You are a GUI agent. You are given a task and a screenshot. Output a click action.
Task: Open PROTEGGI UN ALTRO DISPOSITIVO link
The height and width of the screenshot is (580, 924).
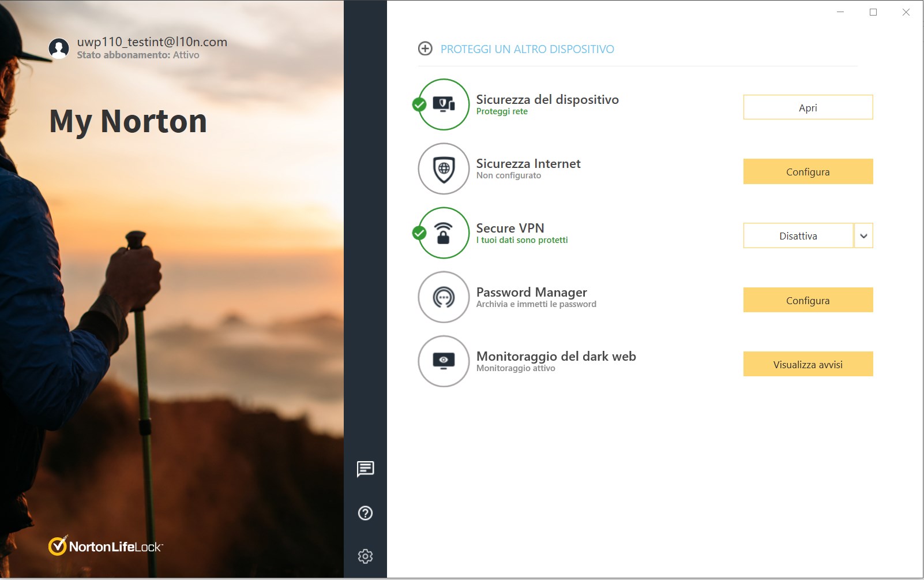click(x=527, y=49)
